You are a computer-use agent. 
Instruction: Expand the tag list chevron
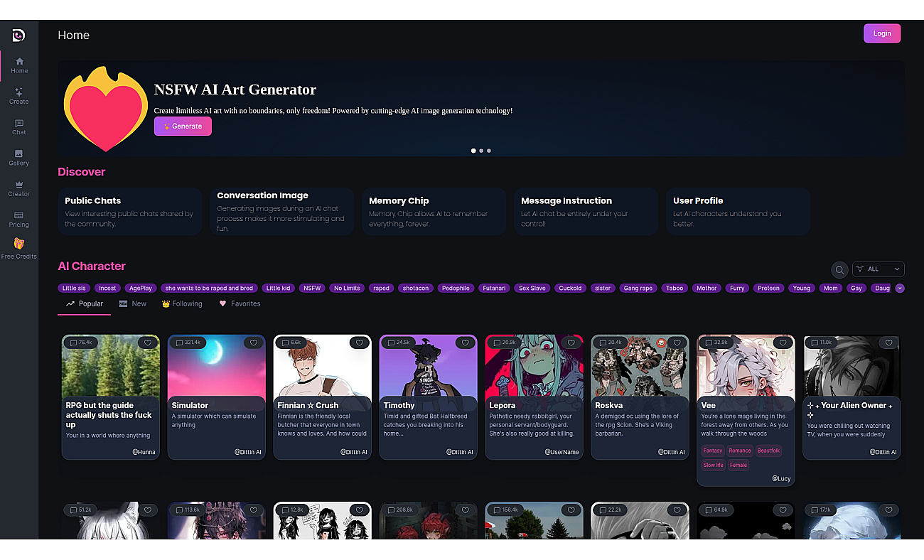pos(900,289)
